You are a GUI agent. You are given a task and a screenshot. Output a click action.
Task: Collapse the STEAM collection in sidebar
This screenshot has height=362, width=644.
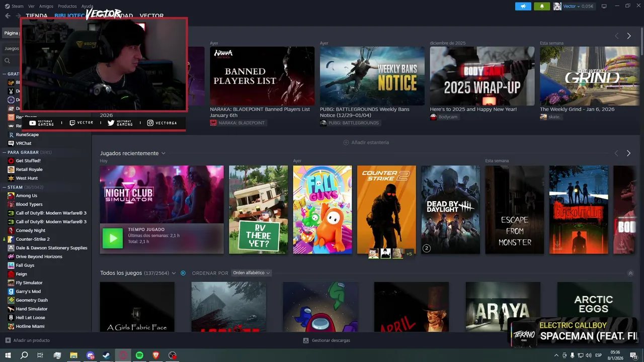4,187
